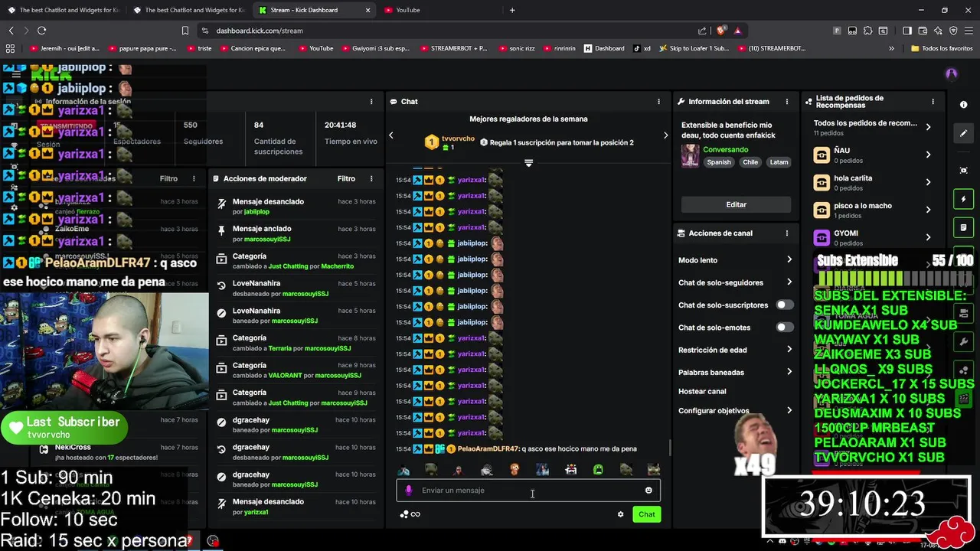Click the Editar stream info button

click(736, 205)
